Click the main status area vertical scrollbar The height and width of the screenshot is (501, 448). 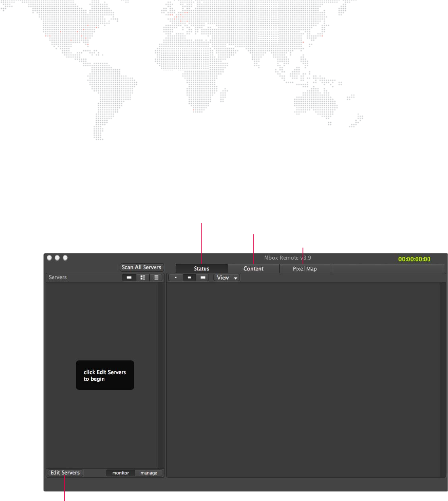click(x=443, y=379)
